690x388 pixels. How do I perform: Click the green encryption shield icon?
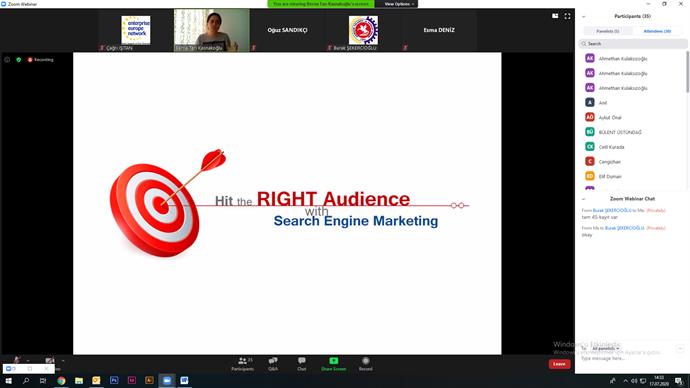[18, 59]
